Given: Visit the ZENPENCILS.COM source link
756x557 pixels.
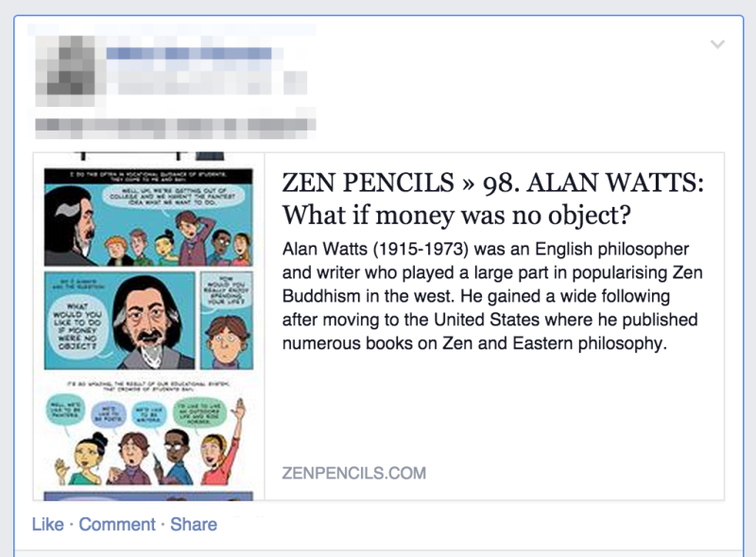Looking at the screenshot, I should [x=353, y=473].
